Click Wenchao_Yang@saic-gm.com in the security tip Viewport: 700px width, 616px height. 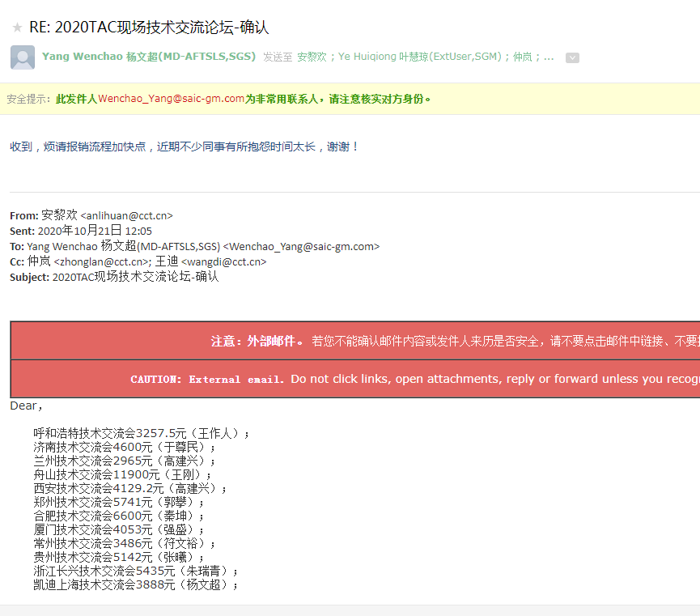(x=171, y=99)
